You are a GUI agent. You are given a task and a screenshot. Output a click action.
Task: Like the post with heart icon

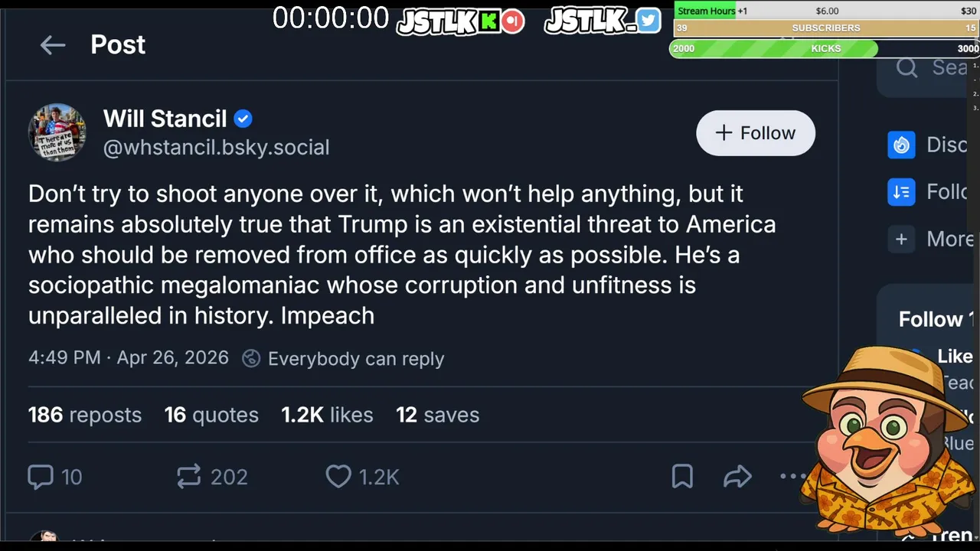click(338, 477)
